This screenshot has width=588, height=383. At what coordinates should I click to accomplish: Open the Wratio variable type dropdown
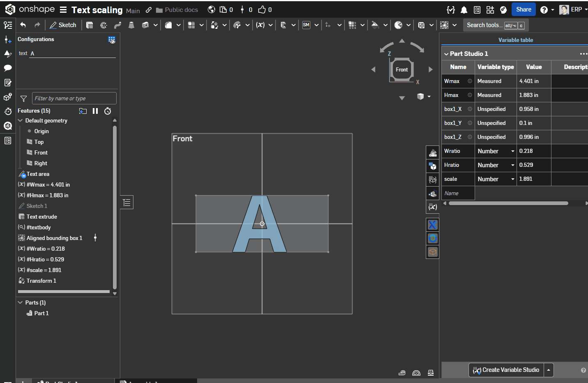[512, 151]
